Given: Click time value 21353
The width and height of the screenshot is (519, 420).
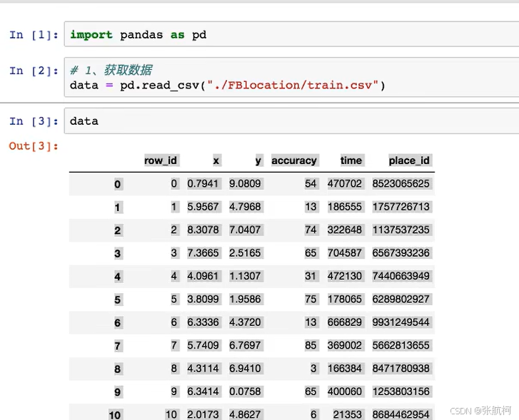Looking at the screenshot, I should pos(348,414).
